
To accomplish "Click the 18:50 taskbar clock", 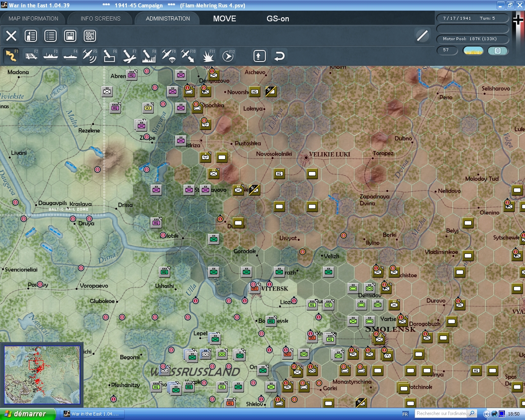I will [x=514, y=414].
